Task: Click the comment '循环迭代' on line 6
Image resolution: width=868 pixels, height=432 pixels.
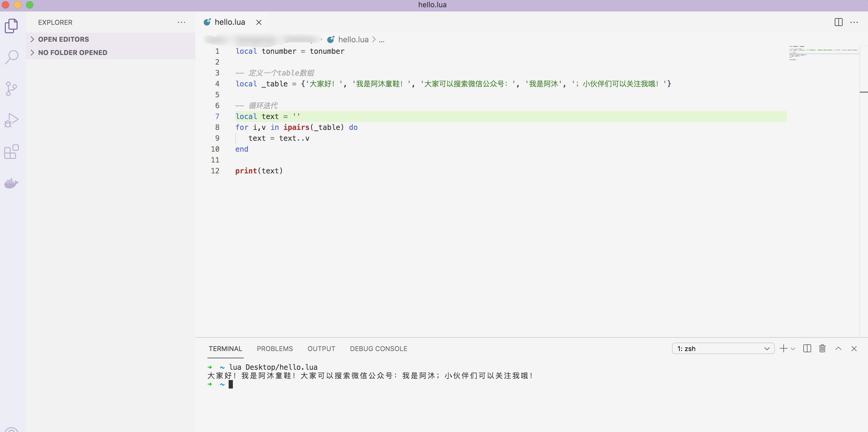Action: tap(263, 106)
